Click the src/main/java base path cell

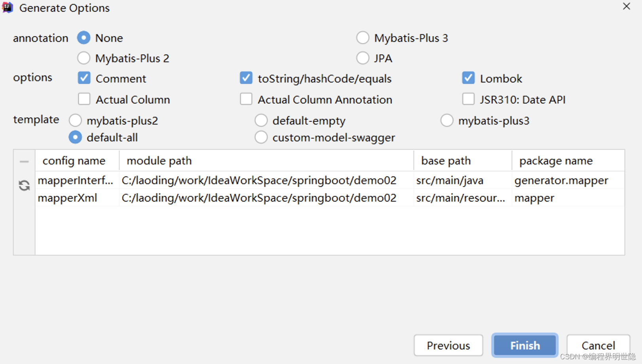[463, 180]
